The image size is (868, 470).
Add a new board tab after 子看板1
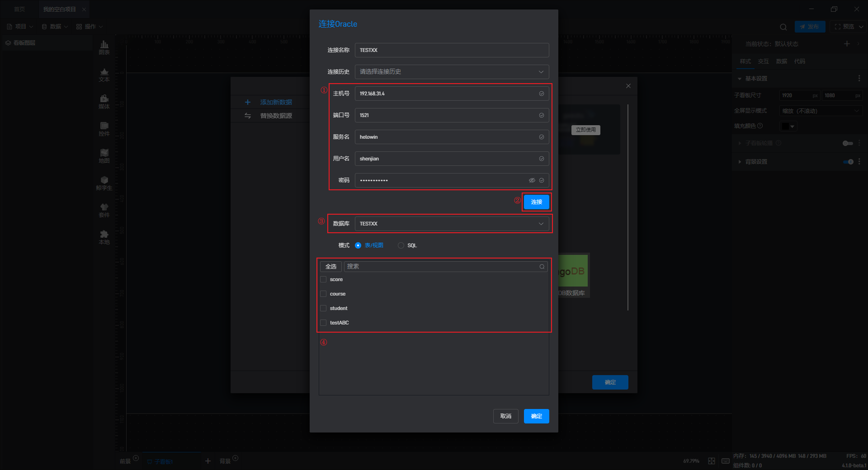[x=208, y=461]
